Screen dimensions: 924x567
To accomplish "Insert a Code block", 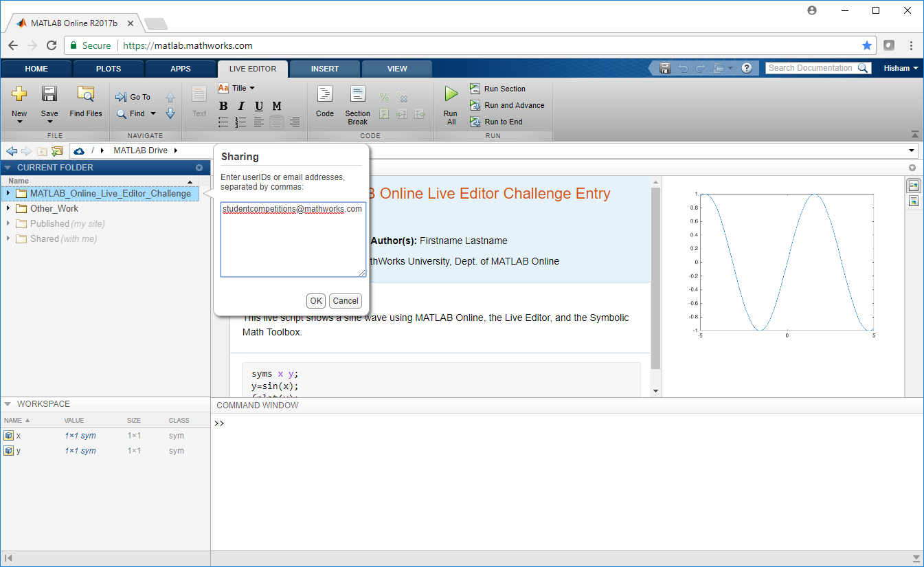I will (x=325, y=102).
